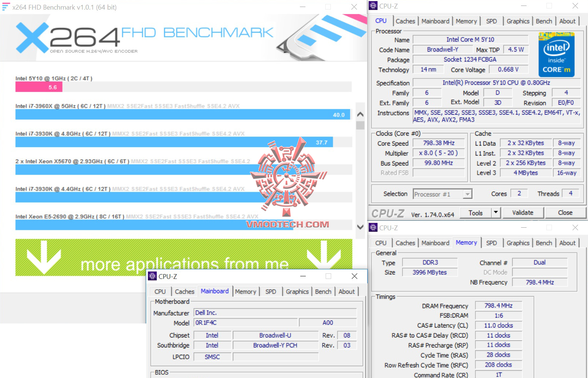
Task: Select About tab in the CPU-Z Mainboard window
Action: tap(347, 292)
